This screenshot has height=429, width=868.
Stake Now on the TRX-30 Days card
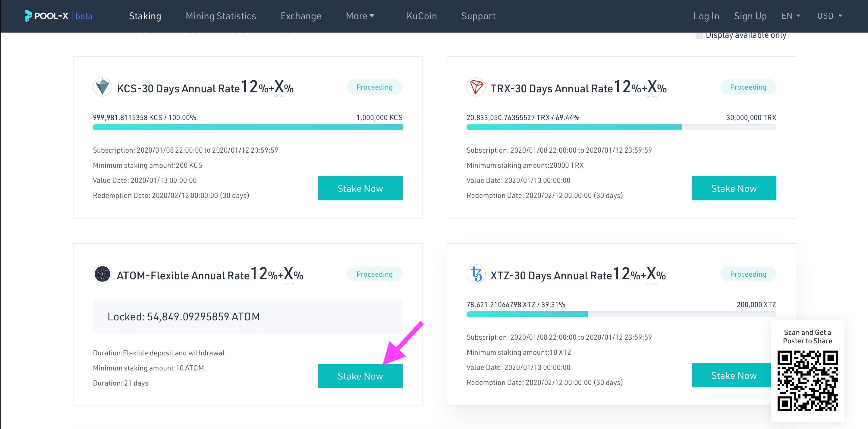coord(734,189)
